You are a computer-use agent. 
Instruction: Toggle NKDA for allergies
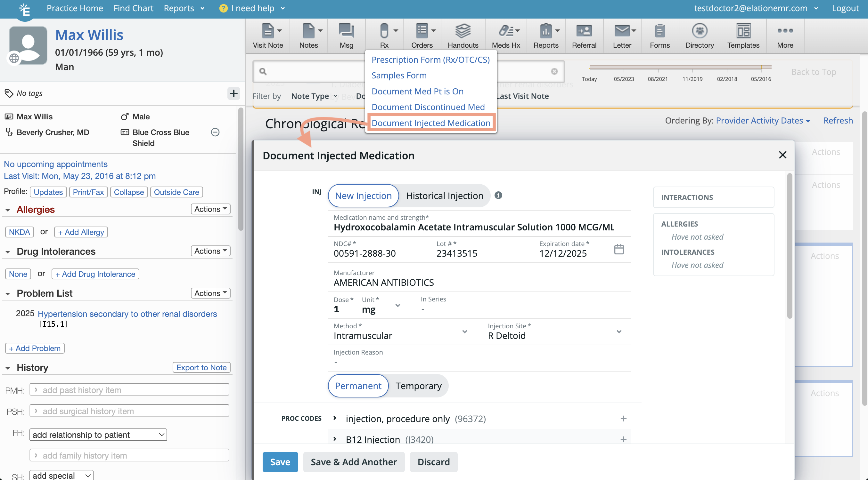tap(19, 232)
